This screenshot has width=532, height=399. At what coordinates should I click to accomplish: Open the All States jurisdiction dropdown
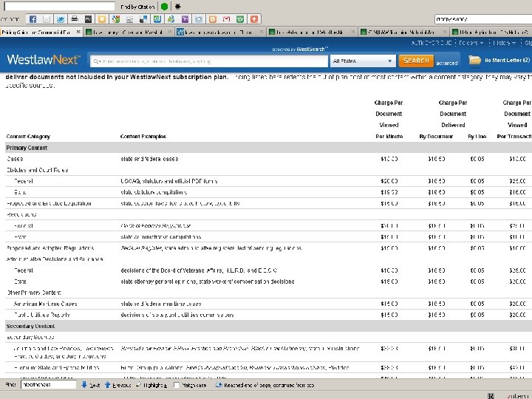coord(363,61)
